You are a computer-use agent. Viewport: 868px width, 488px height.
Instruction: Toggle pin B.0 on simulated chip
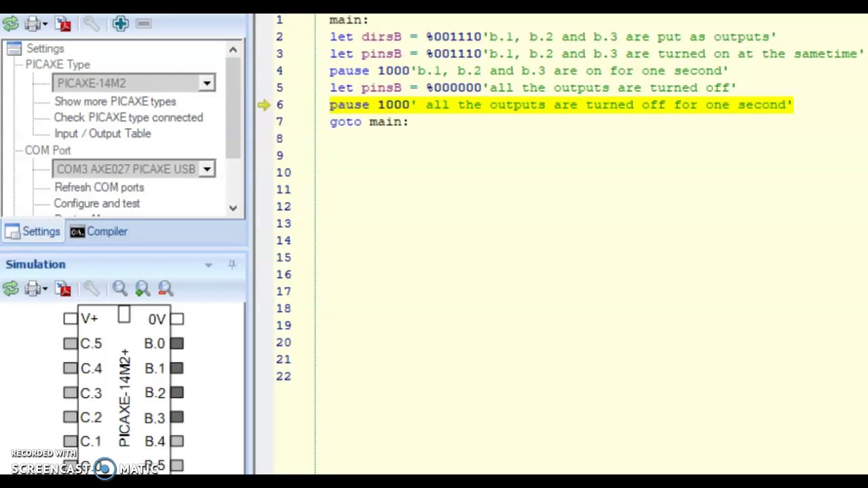tap(177, 344)
